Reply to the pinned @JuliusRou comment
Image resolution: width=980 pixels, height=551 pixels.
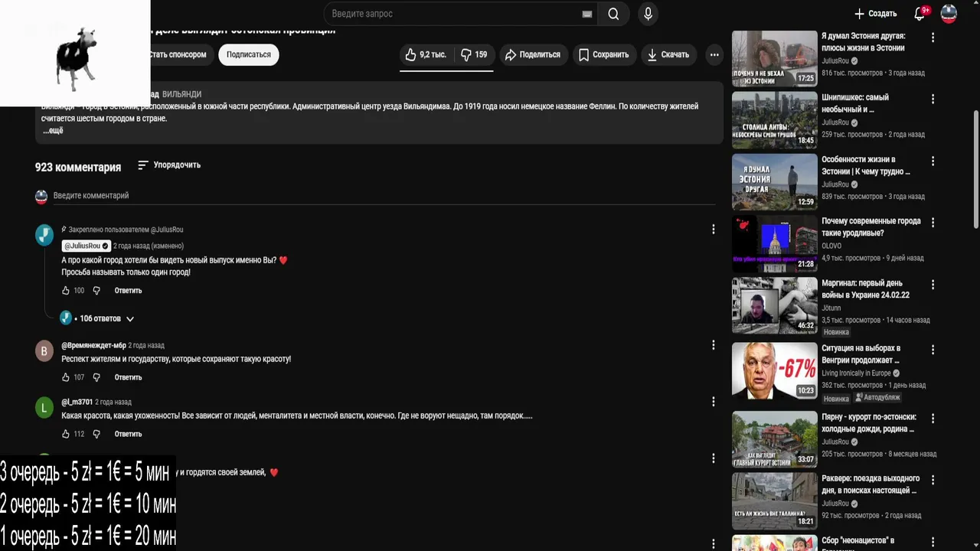coord(128,291)
